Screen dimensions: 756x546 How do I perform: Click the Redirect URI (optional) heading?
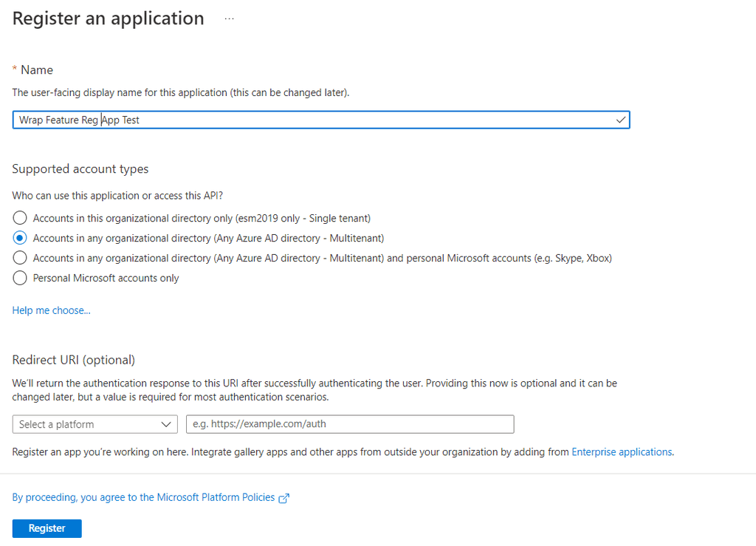pos(73,360)
